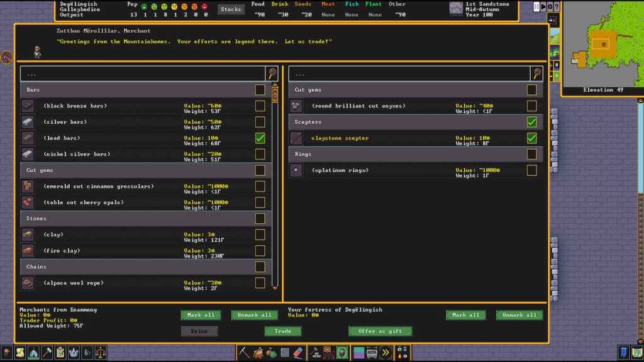This screenshot has height=362, width=644.
Task: Open the work orders clipboard icon
Action: click(60, 353)
